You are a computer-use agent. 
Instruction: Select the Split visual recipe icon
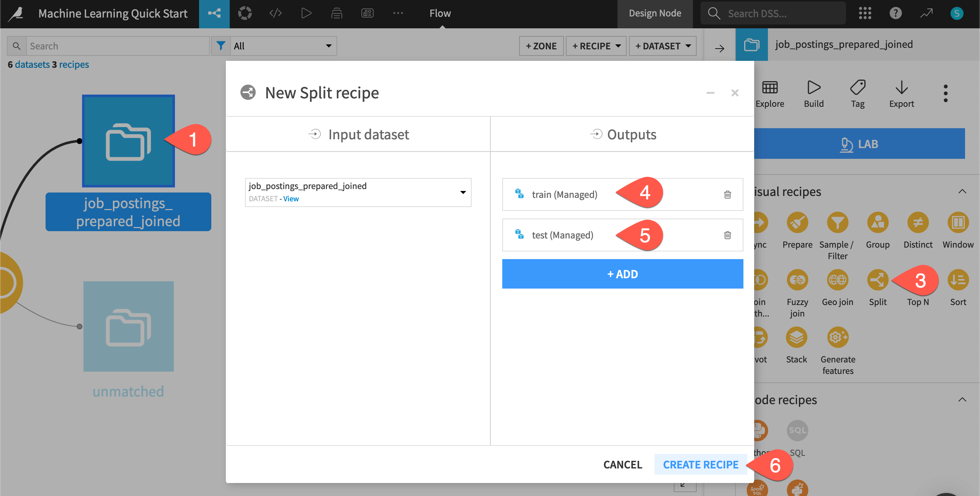[x=878, y=280]
